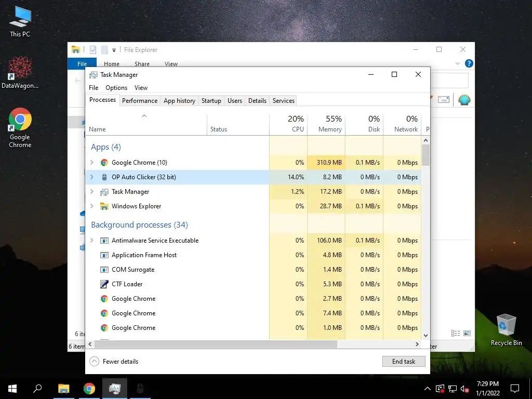
Task: Select the 310.9 MB memory cell
Action: click(x=326, y=163)
